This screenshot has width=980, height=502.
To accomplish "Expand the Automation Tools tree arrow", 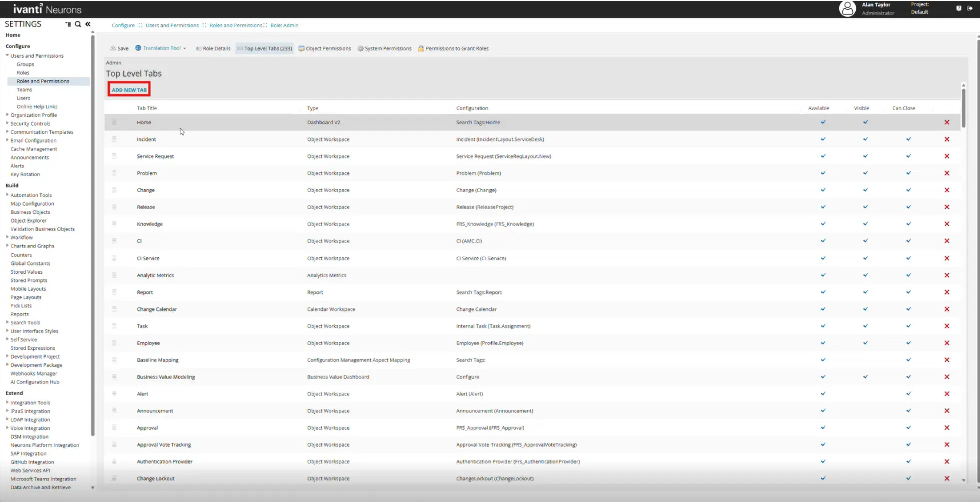I will [x=7, y=195].
